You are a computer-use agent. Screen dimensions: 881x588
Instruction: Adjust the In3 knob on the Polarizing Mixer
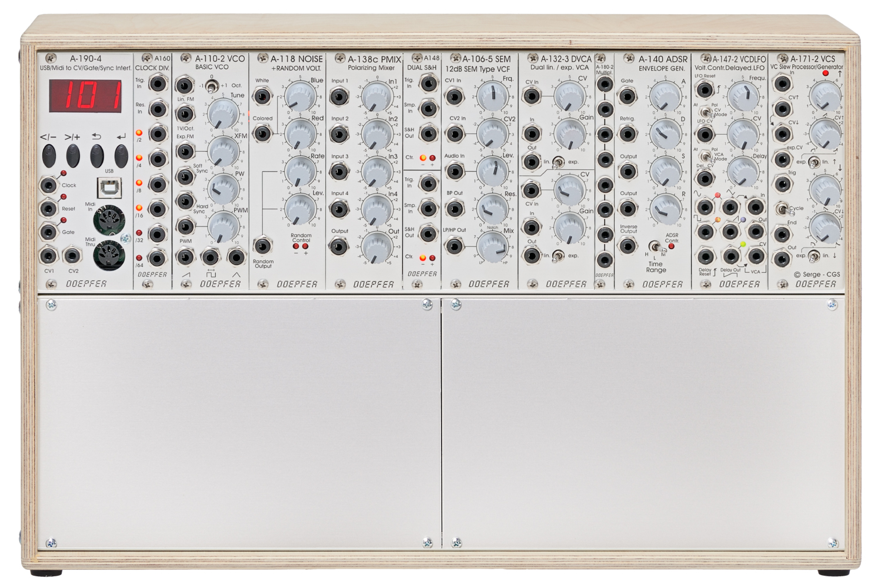coord(377,172)
